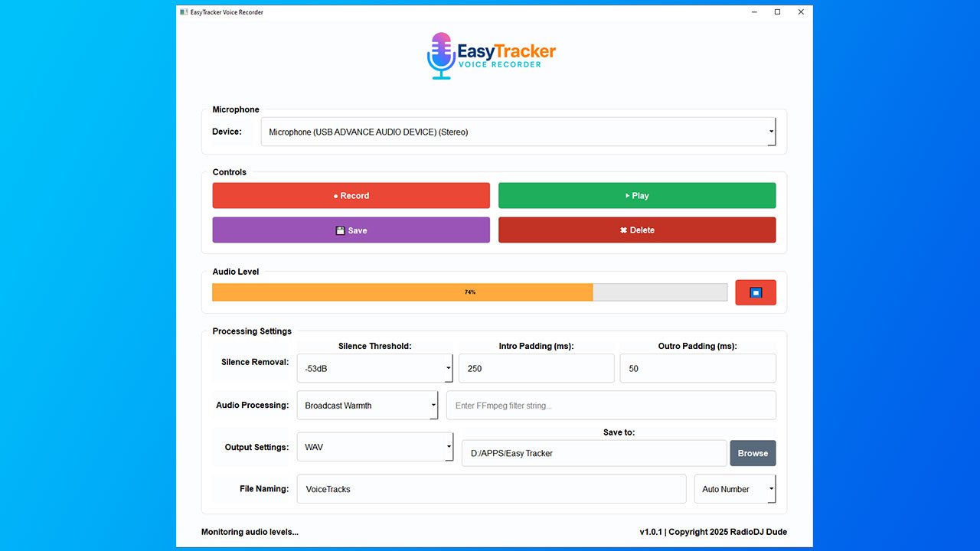Delete the recording with the Delete button

pyautogui.click(x=636, y=230)
